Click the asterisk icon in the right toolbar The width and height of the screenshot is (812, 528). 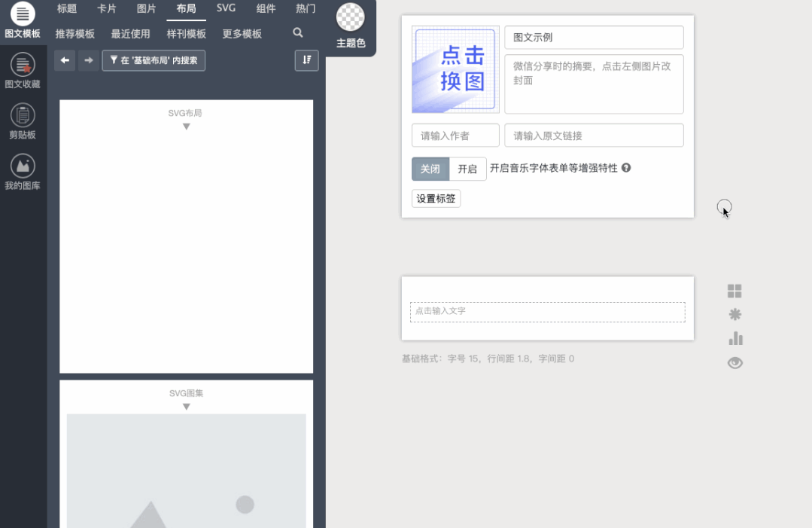pos(734,314)
